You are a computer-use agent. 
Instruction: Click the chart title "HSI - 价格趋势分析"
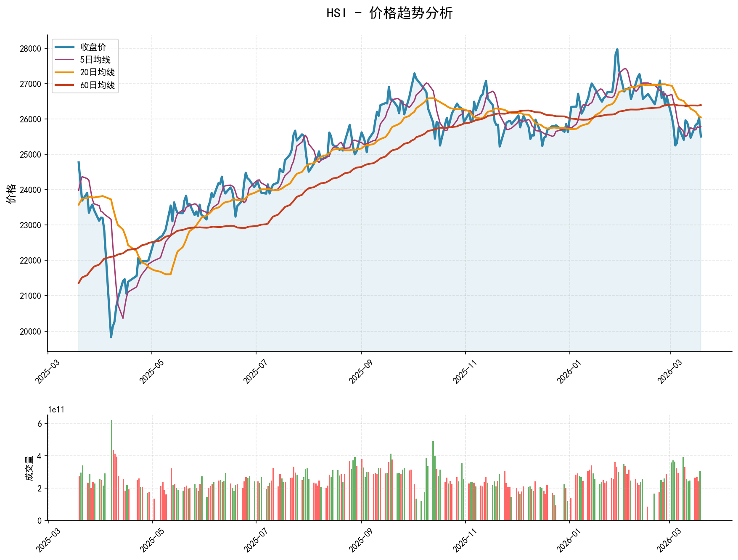coord(389,13)
